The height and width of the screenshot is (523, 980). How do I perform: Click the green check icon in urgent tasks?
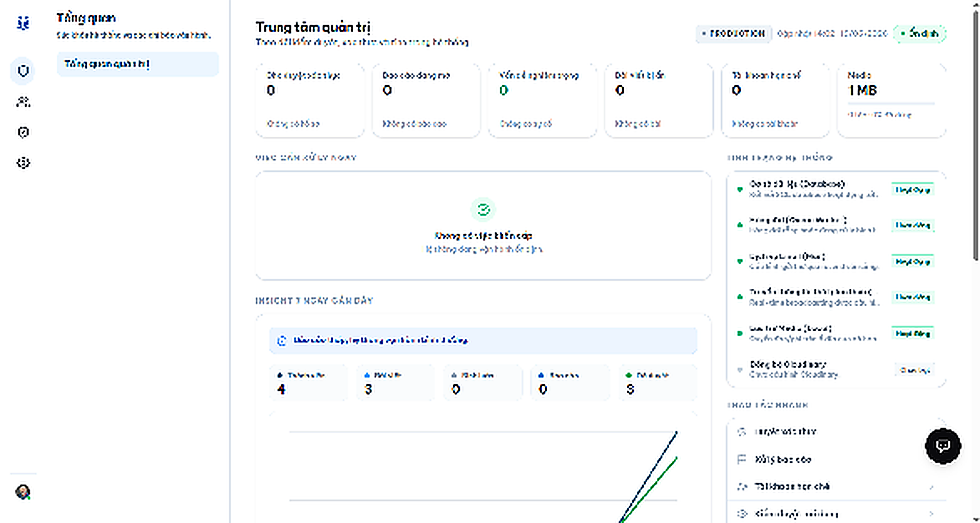[483, 209]
